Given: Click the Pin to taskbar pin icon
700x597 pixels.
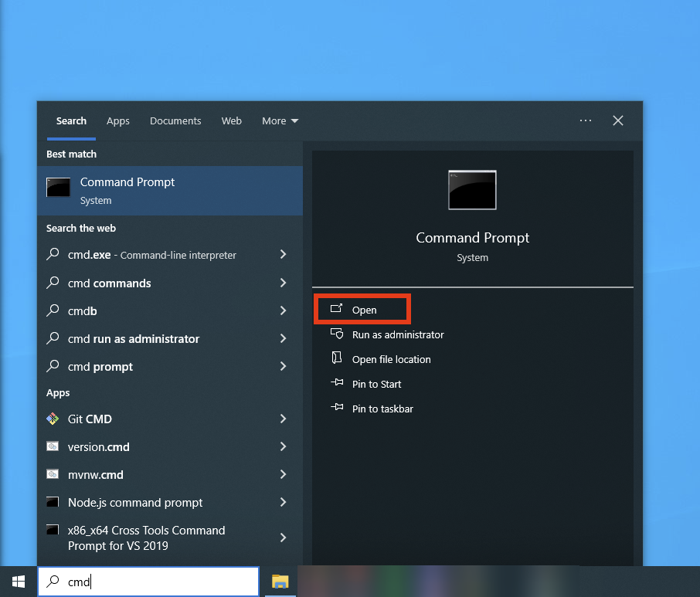Looking at the screenshot, I should coord(336,409).
